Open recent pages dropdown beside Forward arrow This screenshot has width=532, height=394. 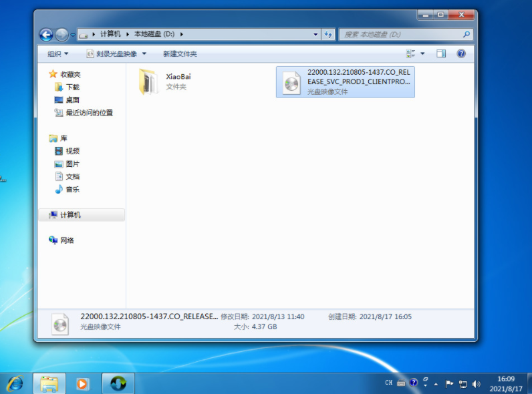[x=73, y=35]
